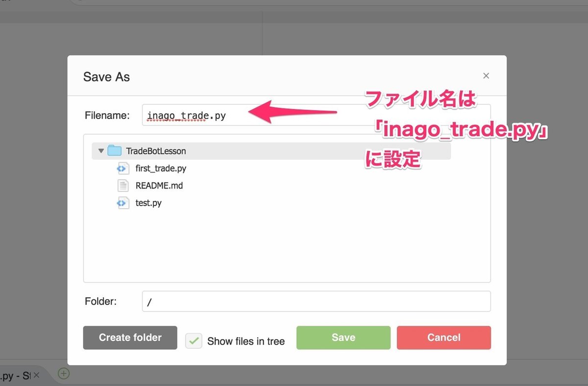Click the X icon to dismiss the Save As dialog
This screenshot has height=386, width=588.
click(x=486, y=75)
